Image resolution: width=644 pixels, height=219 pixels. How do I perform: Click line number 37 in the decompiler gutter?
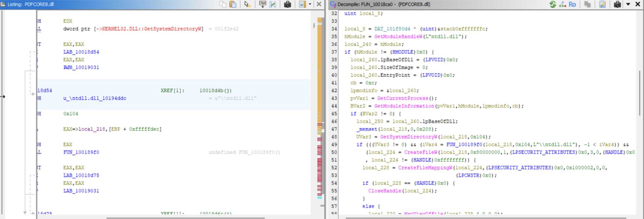coord(334,52)
